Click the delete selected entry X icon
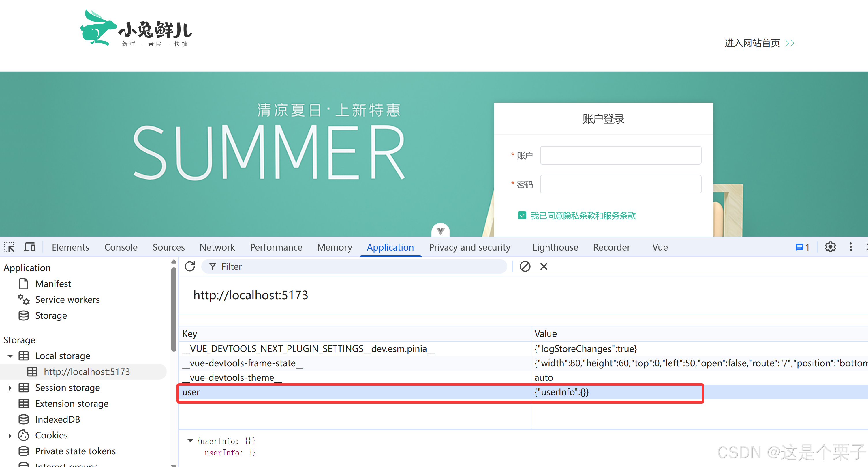 coord(544,266)
